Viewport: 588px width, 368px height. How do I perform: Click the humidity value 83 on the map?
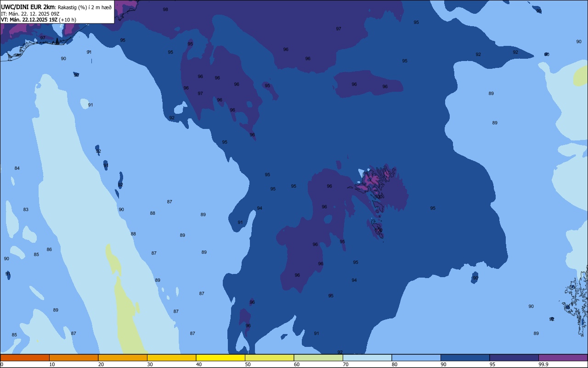click(x=26, y=210)
